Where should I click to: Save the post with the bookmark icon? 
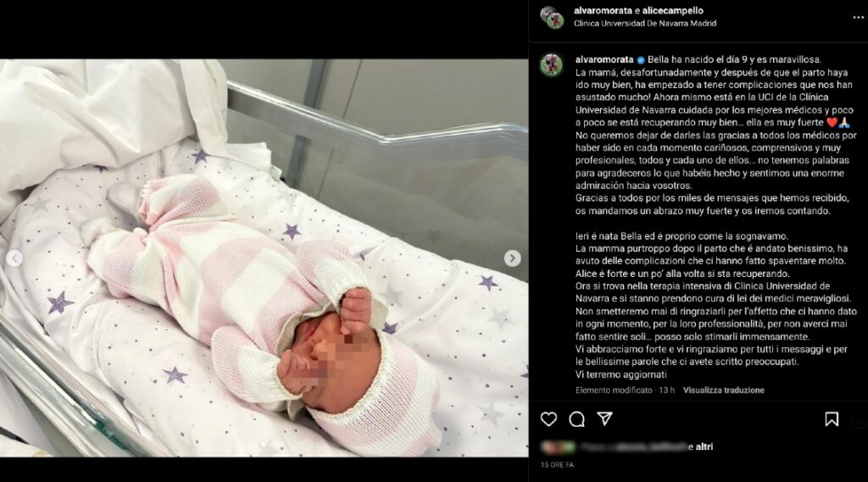coord(832,419)
